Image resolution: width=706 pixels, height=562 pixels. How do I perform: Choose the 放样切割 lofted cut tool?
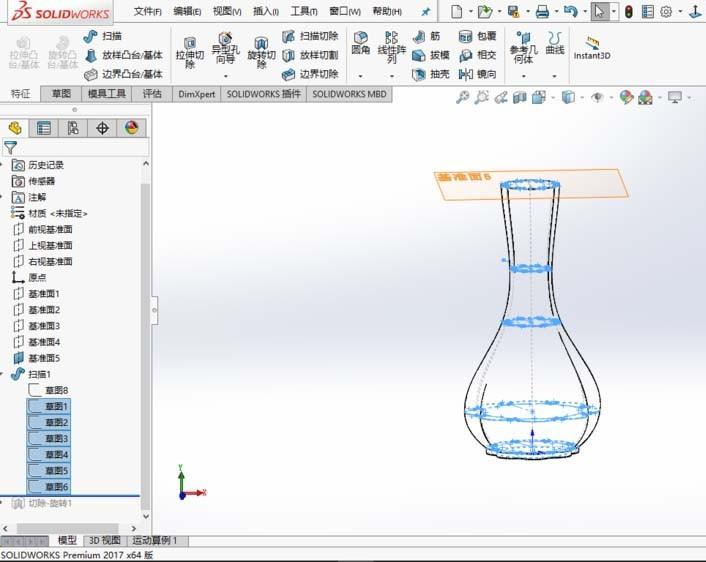pos(310,55)
